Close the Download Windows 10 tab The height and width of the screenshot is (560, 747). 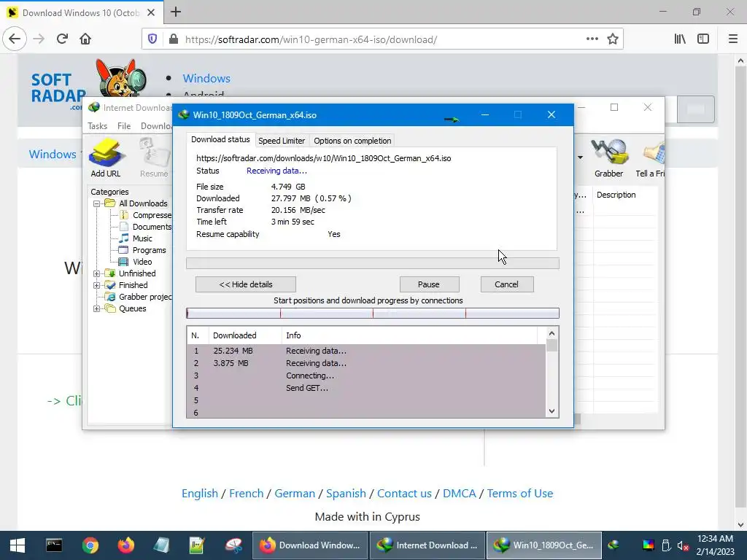(x=151, y=12)
